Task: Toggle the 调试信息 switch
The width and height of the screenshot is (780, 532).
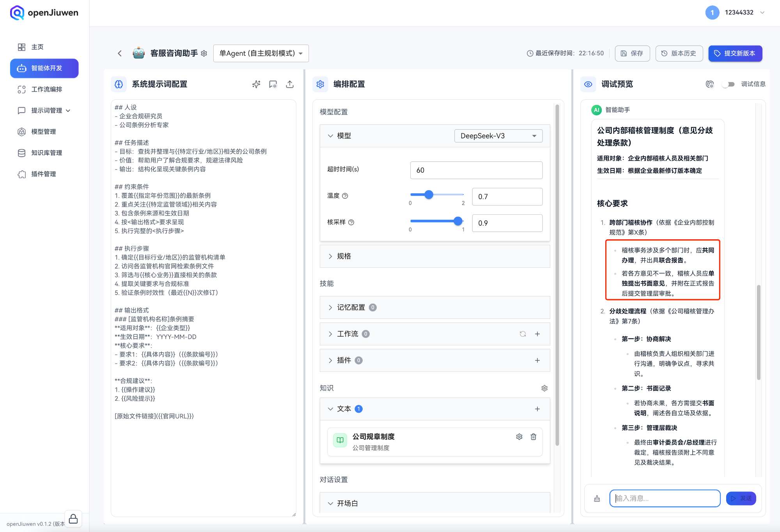Action: point(728,84)
